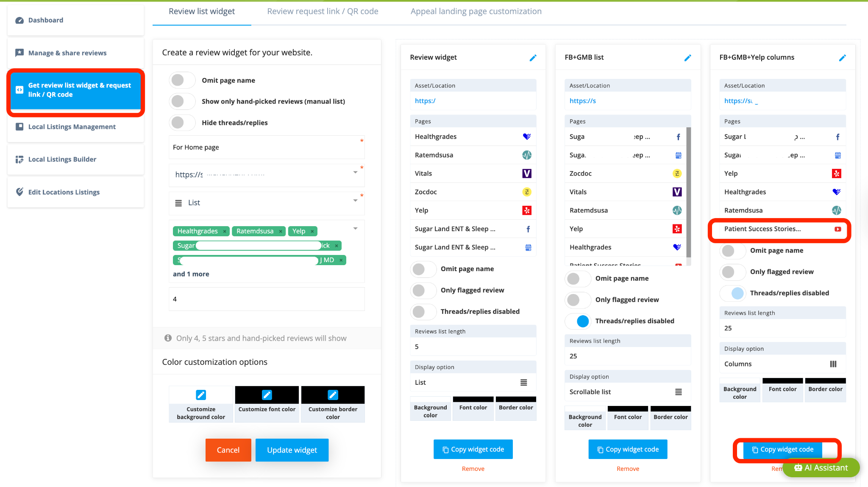Image resolution: width=868 pixels, height=487 pixels.
Task: Enable Show only hand-picked reviews toggle
Action: click(x=182, y=101)
